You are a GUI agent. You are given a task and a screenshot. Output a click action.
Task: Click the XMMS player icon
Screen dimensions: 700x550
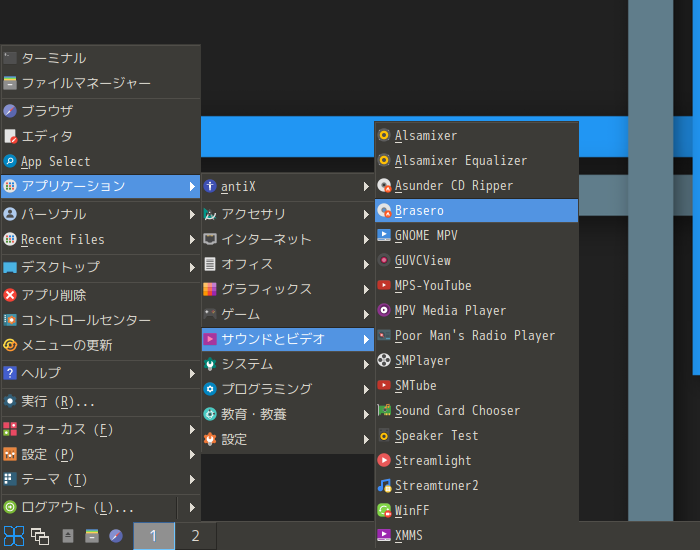(384, 535)
